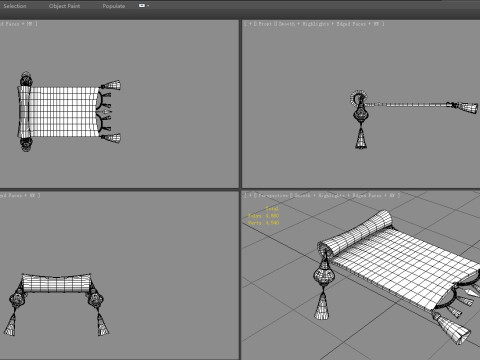Click the Perspective viewport plus menu label
Viewport: 480px width, 360px height.
click(250, 196)
